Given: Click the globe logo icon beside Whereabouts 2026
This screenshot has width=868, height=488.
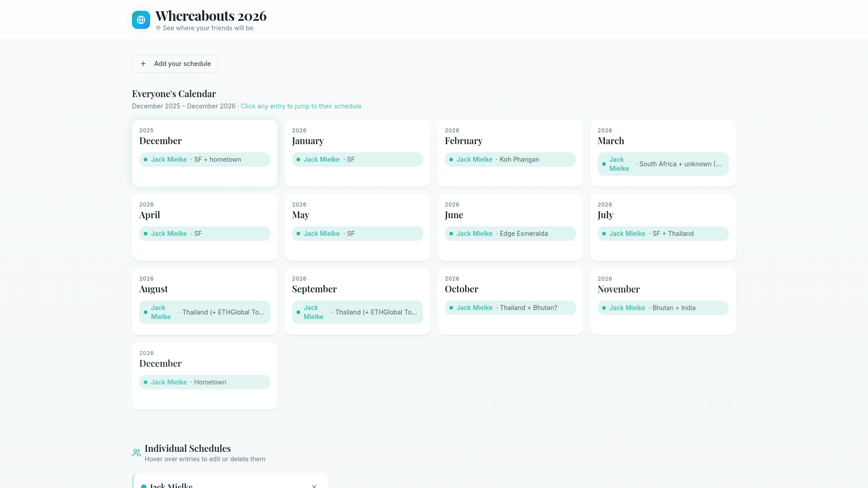Looking at the screenshot, I should (141, 19).
